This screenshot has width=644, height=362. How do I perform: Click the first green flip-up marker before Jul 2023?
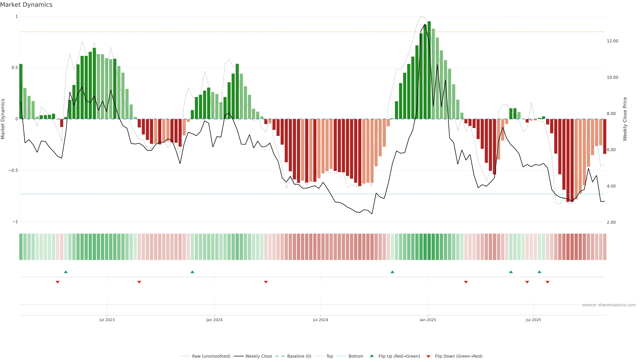(66, 272)
